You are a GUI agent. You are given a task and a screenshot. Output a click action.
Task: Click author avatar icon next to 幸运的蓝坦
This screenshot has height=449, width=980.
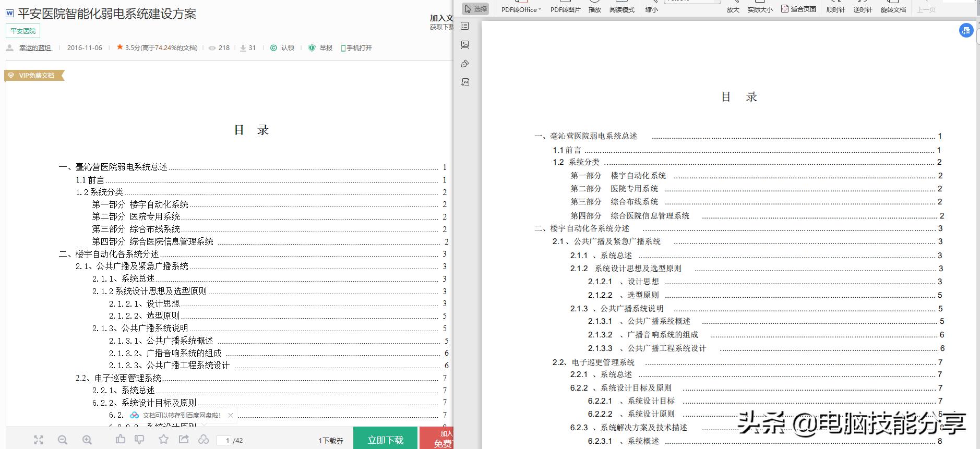10,47
